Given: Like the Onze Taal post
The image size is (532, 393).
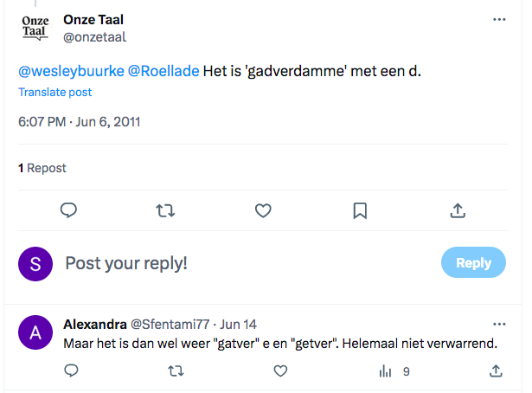Looking at the screenshot, I should 263,210.
